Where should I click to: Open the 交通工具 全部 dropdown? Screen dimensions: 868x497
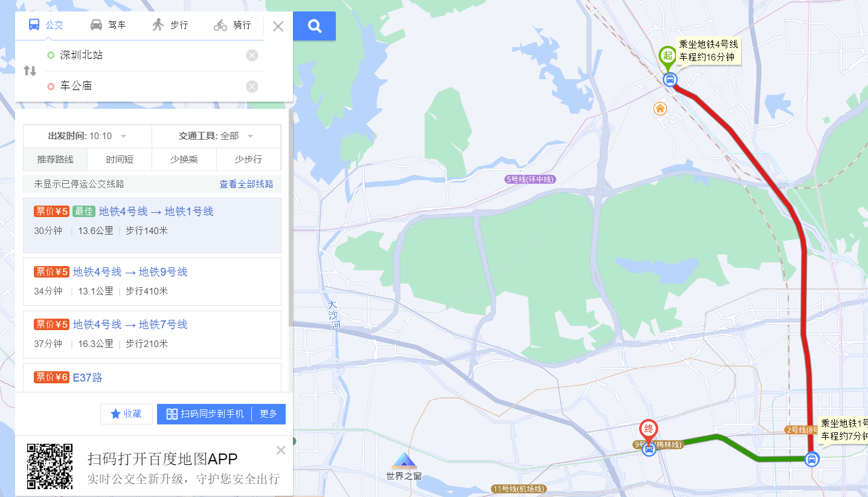[216, 136]
